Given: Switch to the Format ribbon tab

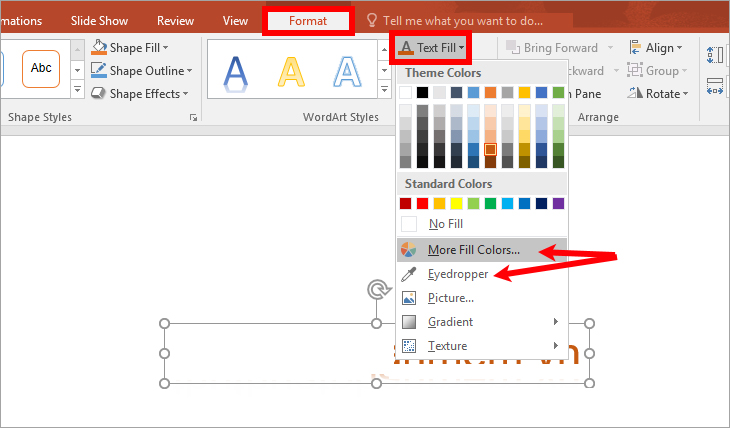Looking at the screenshot, I should (x=307, y=20).
